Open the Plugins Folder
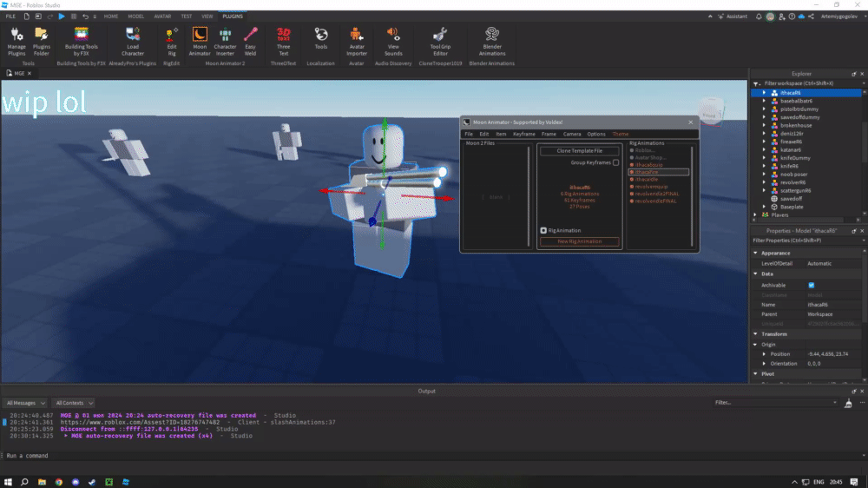 42,42
